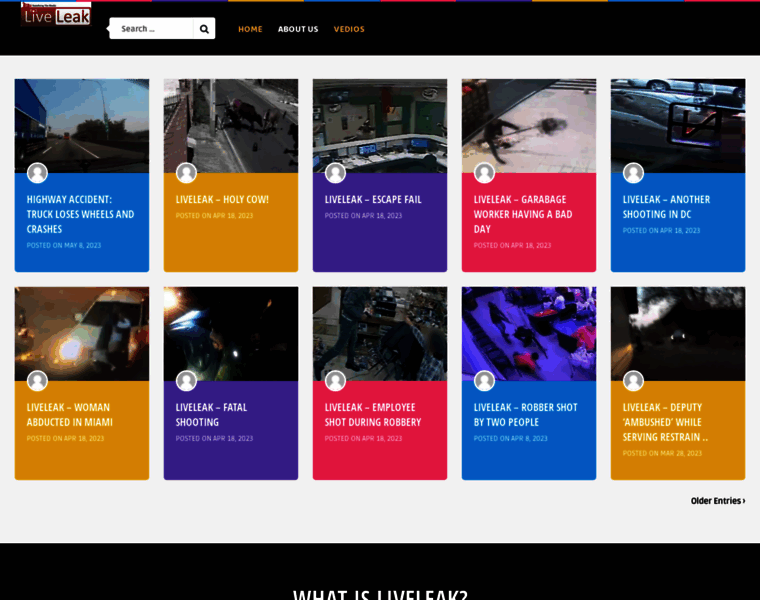760x600 pixels.
Task: Click author avatar on Garabage Worker card
Action: (484, 173)
